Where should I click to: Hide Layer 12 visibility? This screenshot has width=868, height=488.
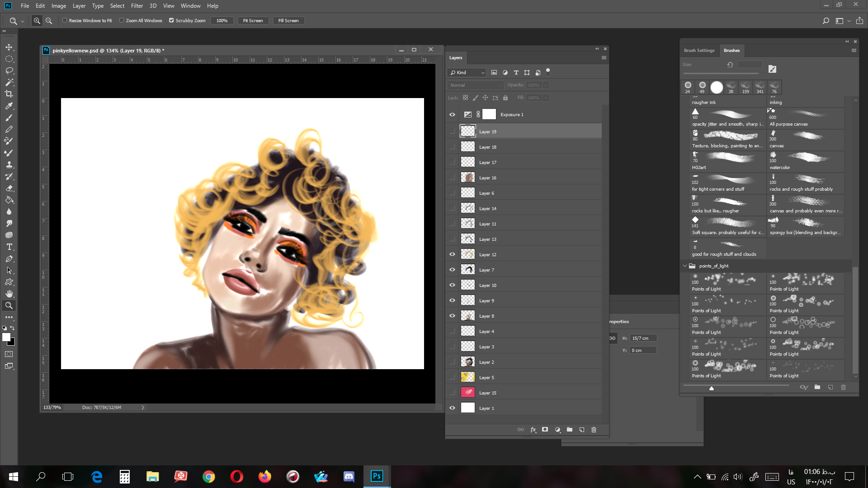tap(452, 254)
